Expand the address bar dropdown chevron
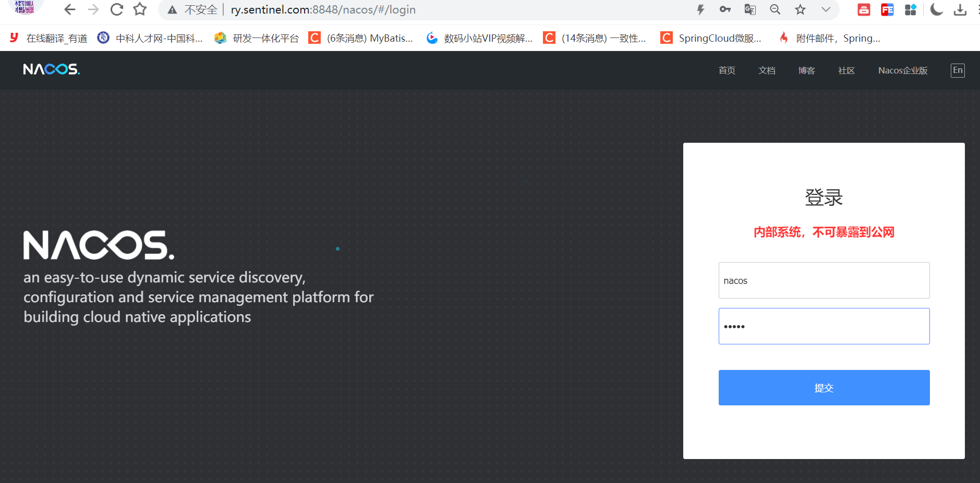This screenshot has height=483, width=980. (826, 9)
